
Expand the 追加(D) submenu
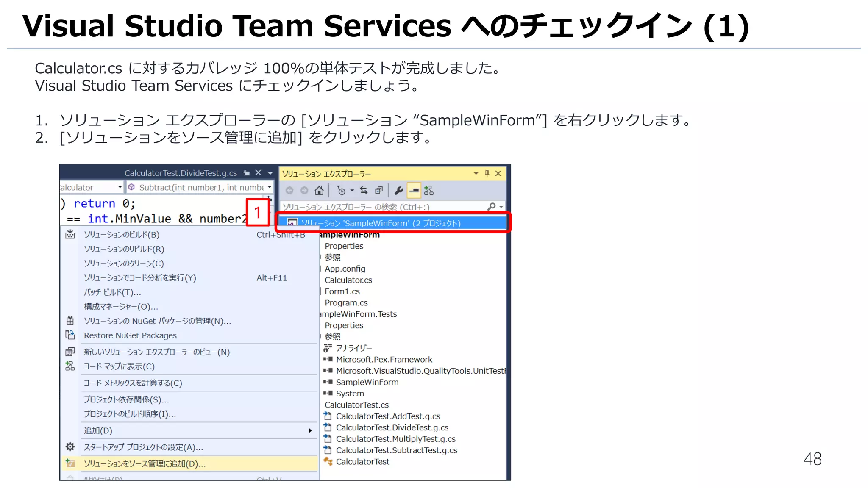point(189,430)
